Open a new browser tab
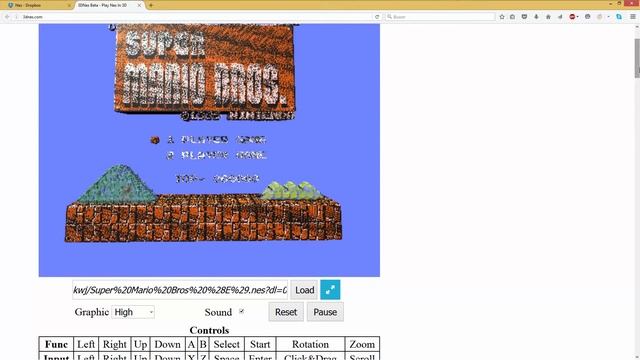This screenshot has width=640, height=360. click(x=151, y=5)
